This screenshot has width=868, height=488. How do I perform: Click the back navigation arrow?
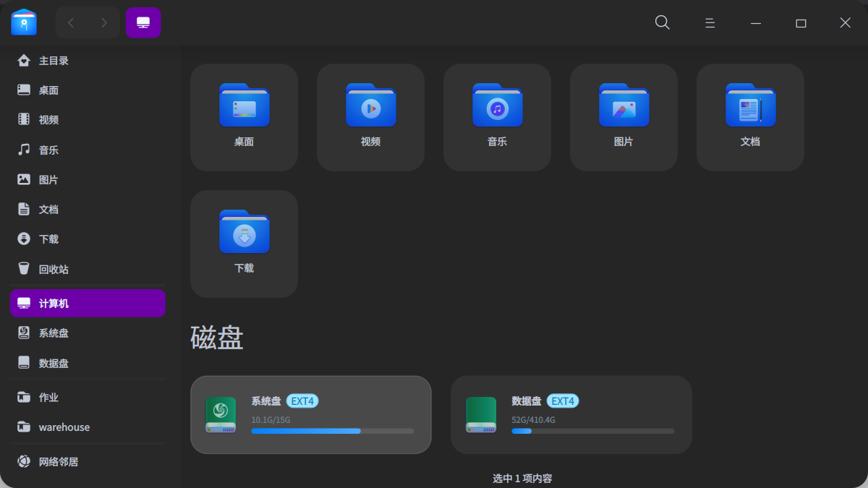pos(70,22)
